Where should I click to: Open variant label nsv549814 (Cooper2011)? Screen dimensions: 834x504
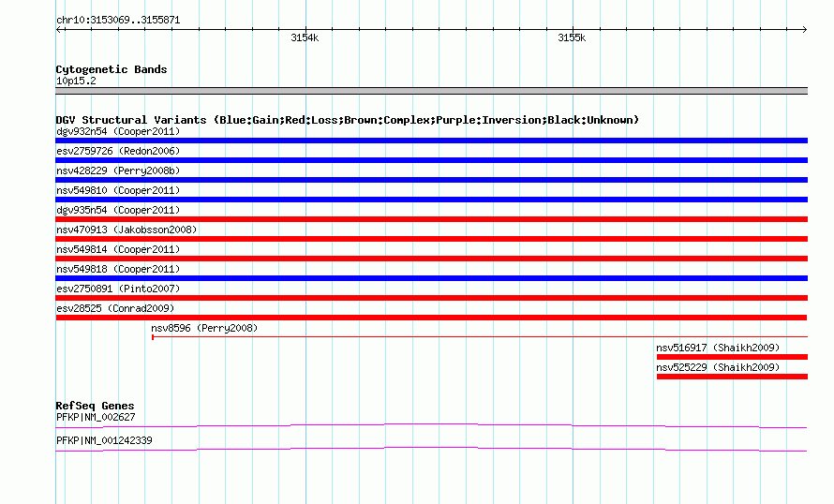point(118,249)
